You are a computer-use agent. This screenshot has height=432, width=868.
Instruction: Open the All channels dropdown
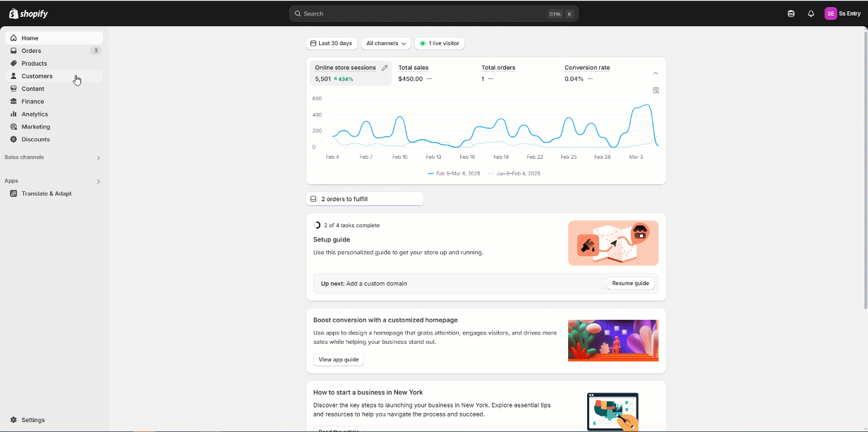[x=386, y=43]
